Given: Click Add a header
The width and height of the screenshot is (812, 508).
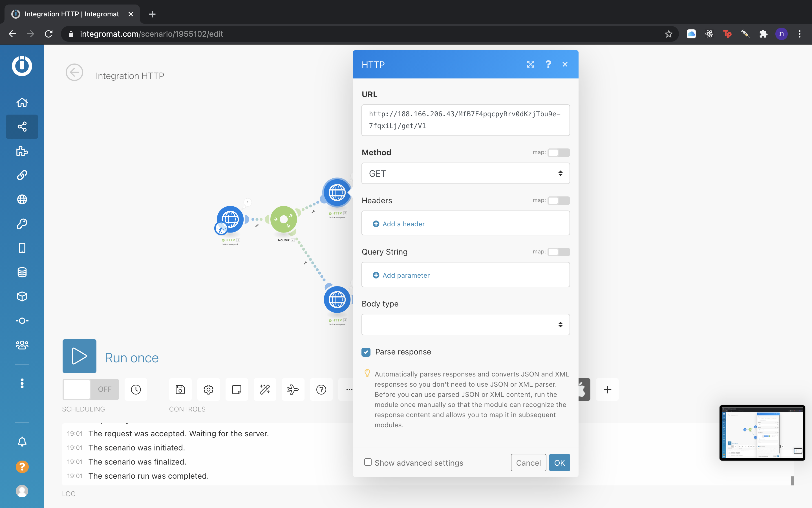Looking at the screenshot, I should tap(399, 224).
